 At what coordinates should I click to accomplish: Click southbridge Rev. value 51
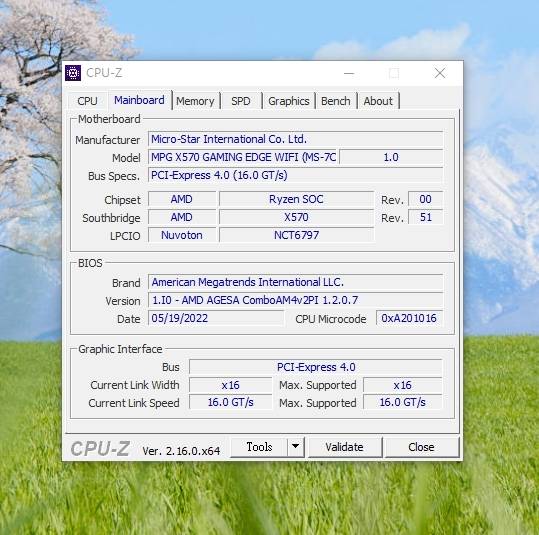point(426,217)
